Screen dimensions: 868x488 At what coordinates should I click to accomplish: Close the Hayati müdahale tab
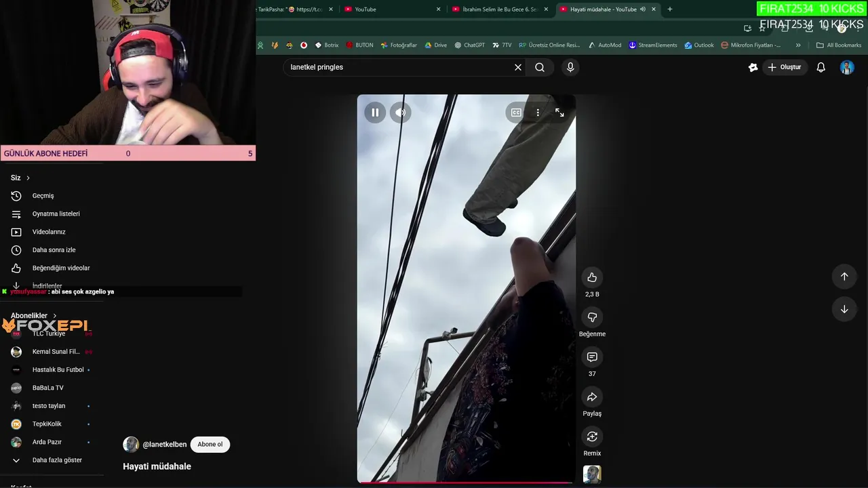[654, 9]
